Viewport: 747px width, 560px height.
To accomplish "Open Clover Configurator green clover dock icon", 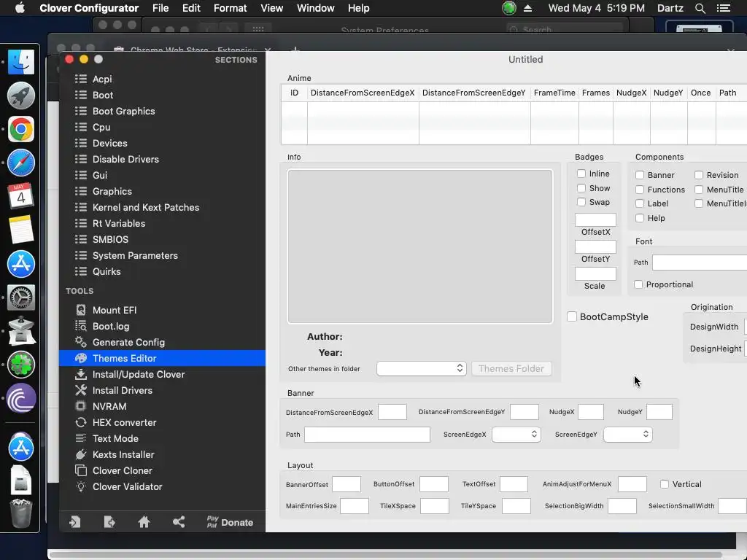I will [x=21, y=365].
